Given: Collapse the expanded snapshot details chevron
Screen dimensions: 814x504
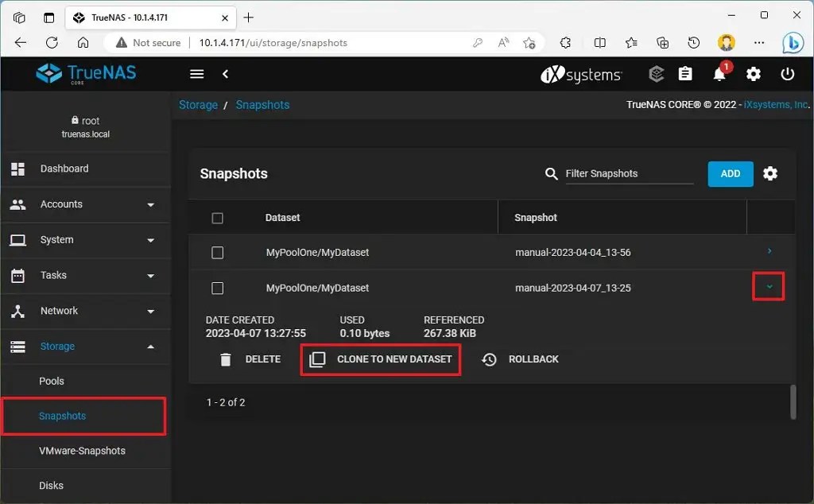Looking at the screenshot, I should 768,286.
